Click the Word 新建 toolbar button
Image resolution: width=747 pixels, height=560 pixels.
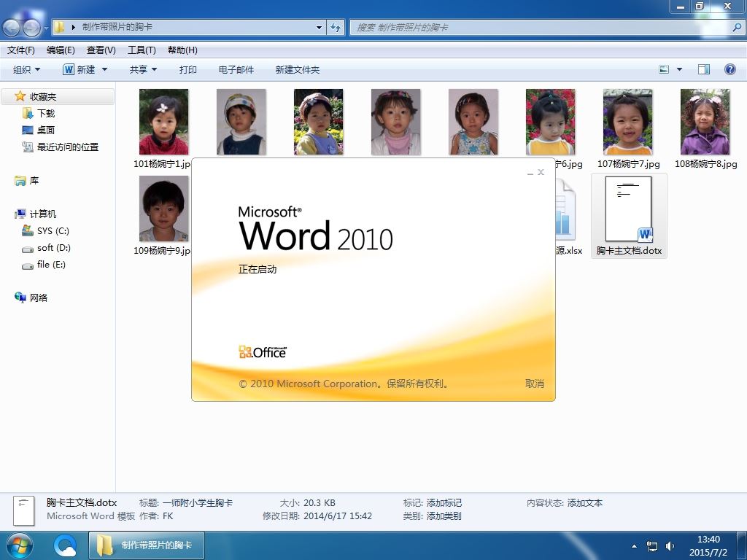tap(79, 69)
